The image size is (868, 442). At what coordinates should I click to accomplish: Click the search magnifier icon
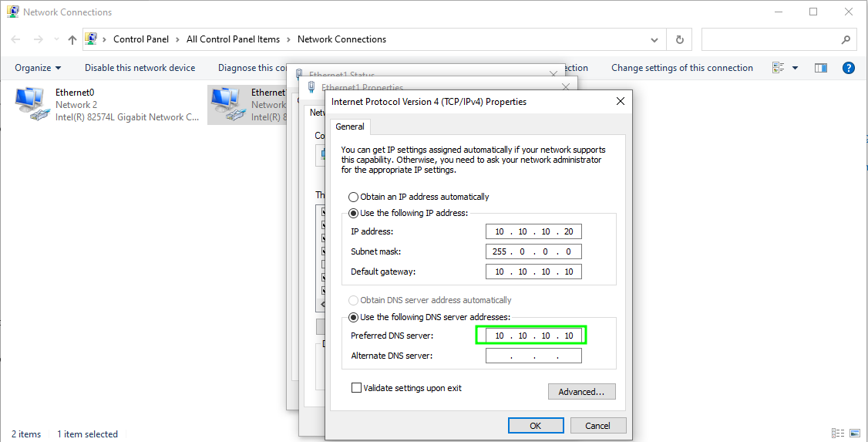point(846,40)
